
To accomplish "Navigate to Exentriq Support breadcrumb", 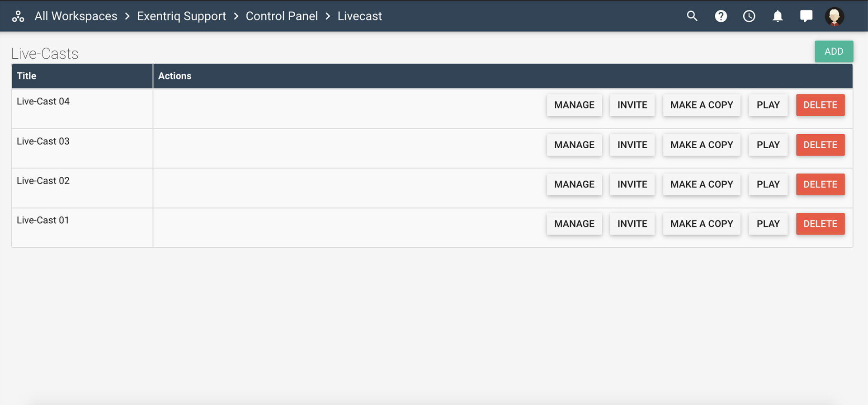I will point(181,16).
